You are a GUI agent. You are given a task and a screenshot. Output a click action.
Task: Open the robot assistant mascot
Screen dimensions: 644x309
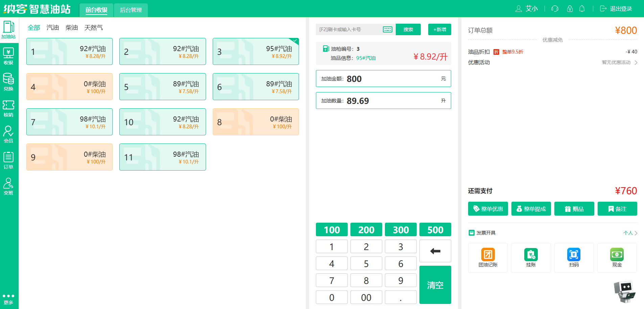[625, 291]
